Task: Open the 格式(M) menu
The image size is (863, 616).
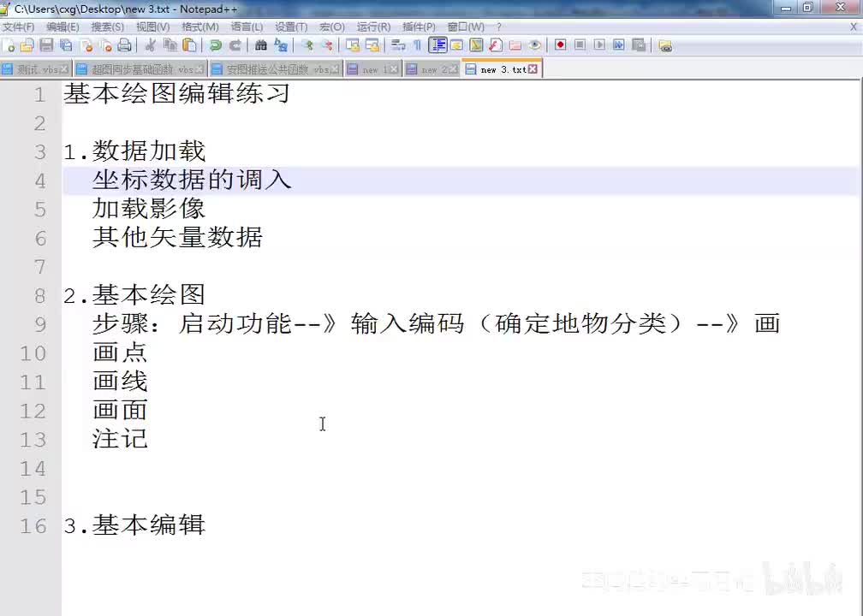Action: click(x=200, y=27)
